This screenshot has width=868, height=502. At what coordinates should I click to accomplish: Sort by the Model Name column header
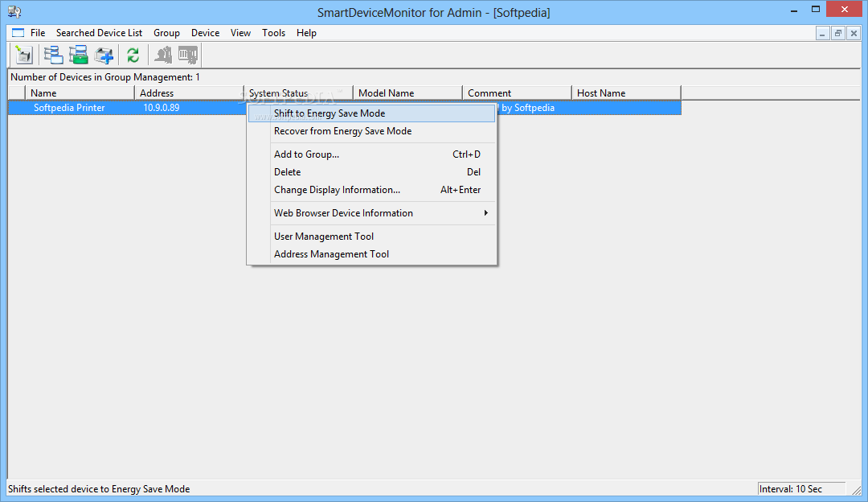(x=407, y=93)
